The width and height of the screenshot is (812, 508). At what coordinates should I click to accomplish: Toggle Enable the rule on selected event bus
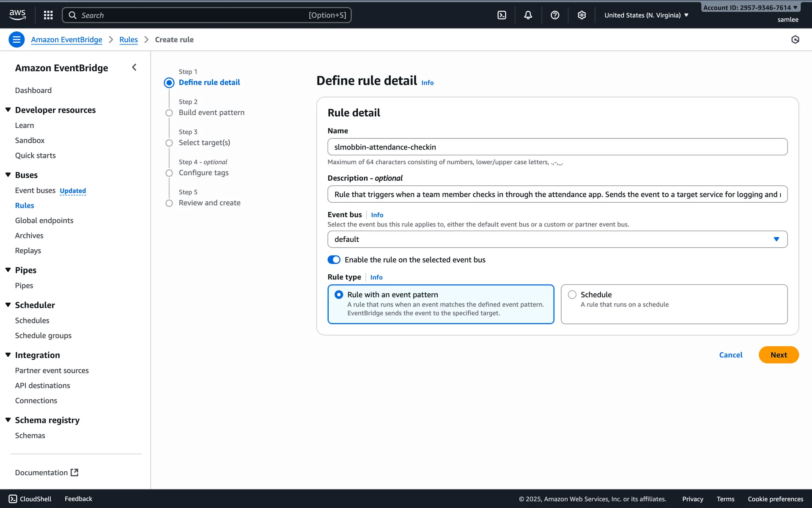point(334,260)
